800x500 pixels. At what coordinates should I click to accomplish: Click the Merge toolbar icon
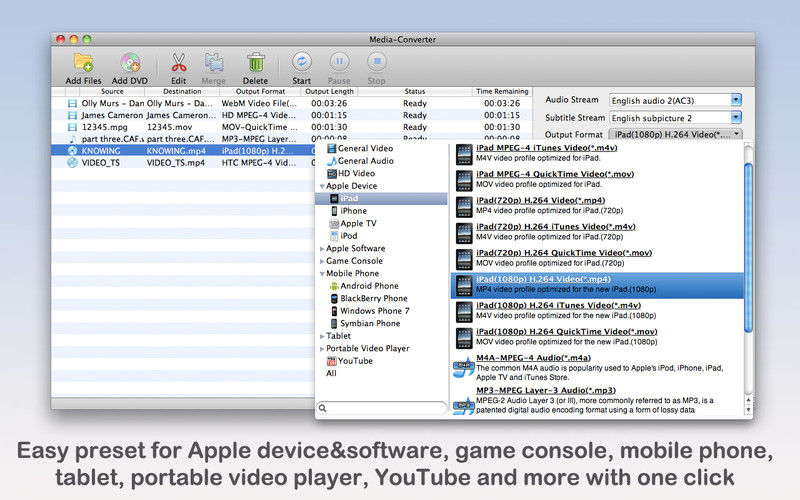(214, 62)
